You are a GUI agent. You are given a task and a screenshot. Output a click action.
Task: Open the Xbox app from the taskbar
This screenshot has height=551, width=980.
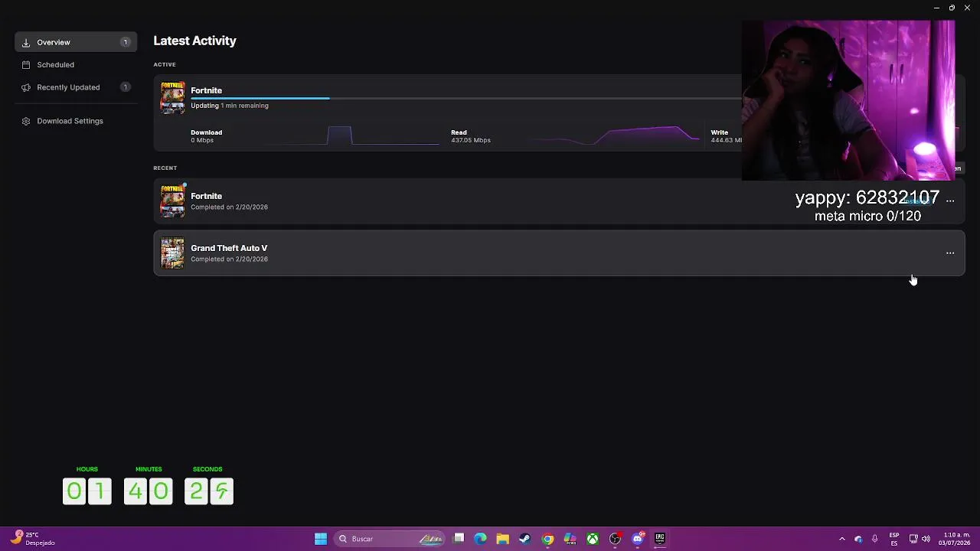click(593, 539)
